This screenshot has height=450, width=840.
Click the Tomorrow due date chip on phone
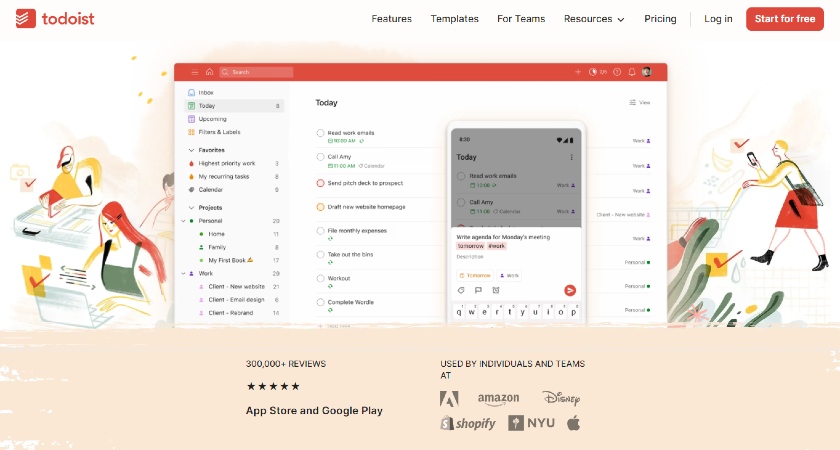[x=474, y=275]
